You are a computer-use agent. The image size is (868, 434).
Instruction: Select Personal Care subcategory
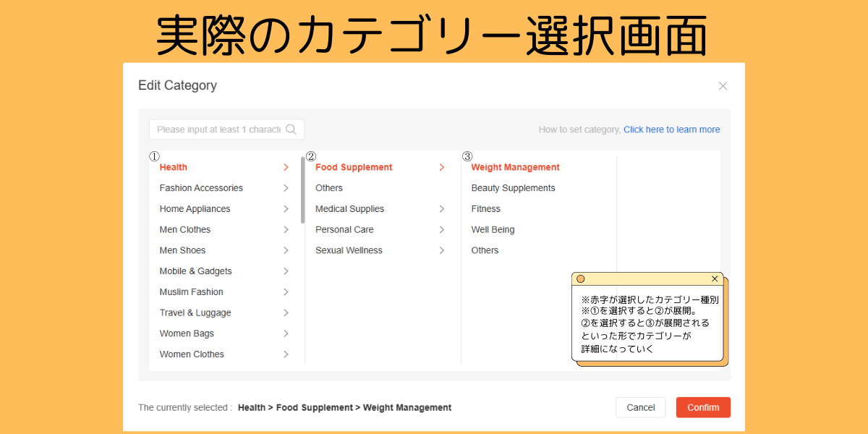click(x=344, y=230)
